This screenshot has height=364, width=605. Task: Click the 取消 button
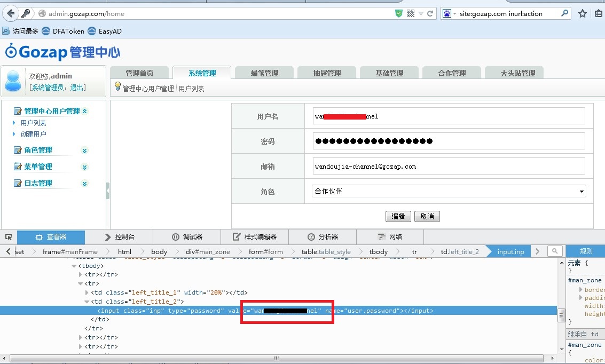[427, 216]
